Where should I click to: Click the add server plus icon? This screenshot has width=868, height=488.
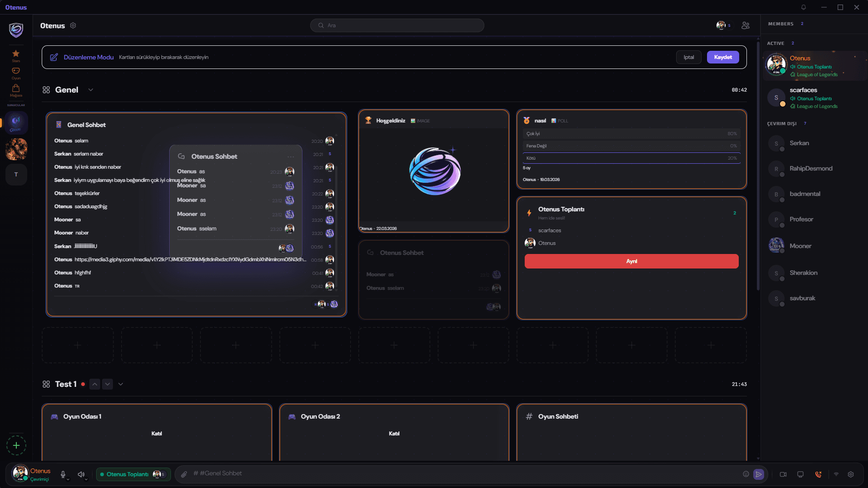click(x=16, y=445)
